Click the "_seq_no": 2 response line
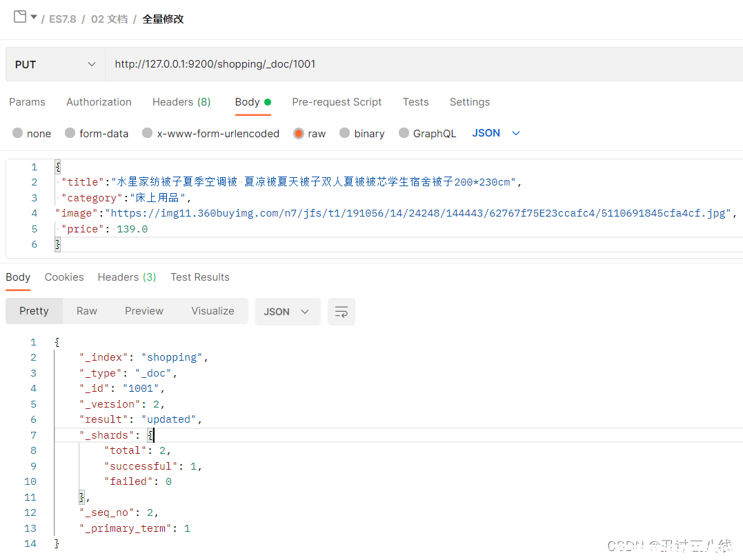 pos(119,512)
